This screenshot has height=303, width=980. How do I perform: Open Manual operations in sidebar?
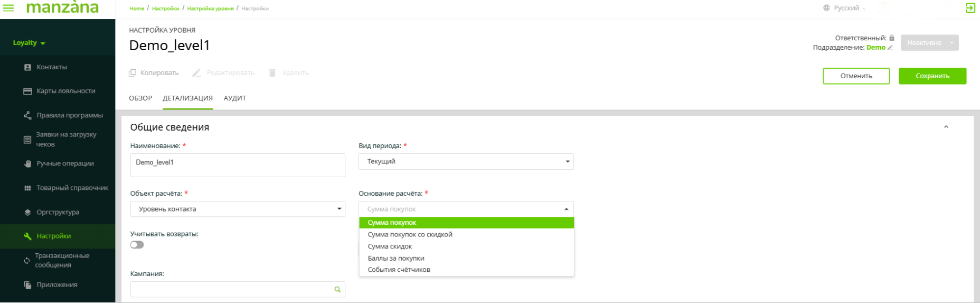[x=65, y=163]
